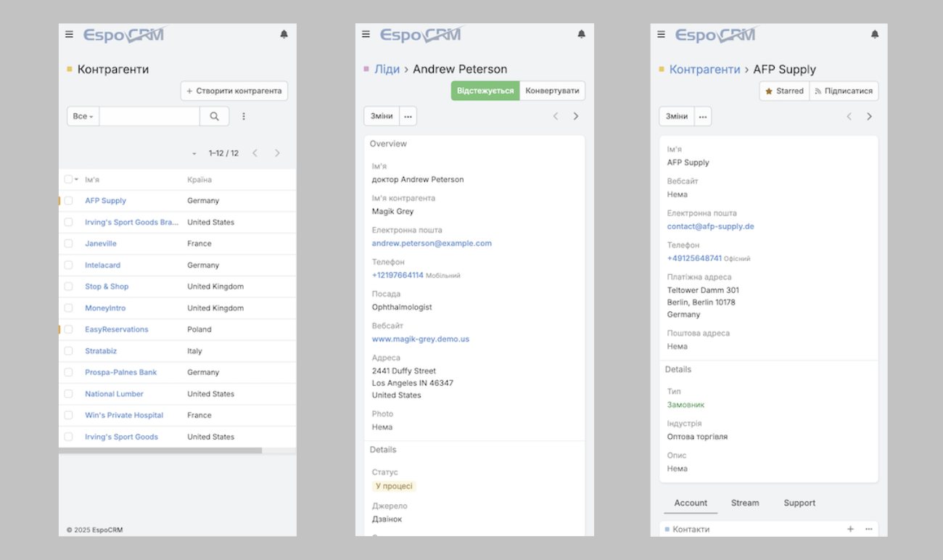Screen dimensions: 943x560
Task: Open the Prospa-Palnes Bank account
Action: pos(121,373)
